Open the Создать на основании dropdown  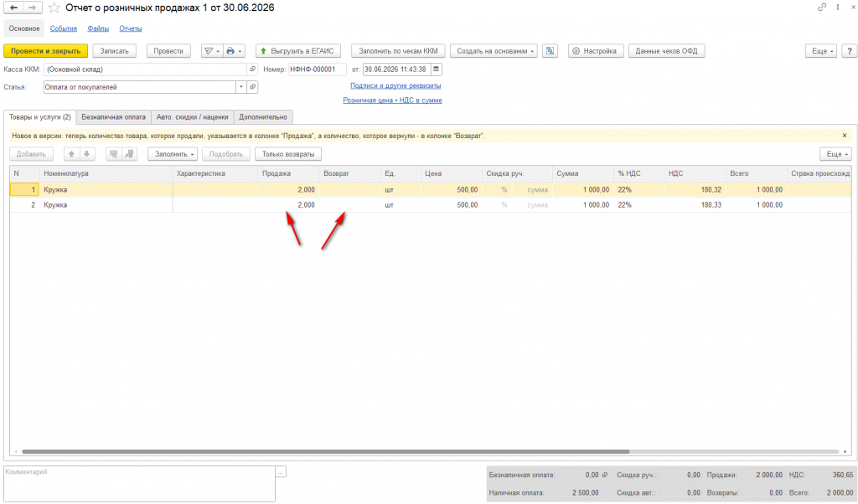click(494, 51)
